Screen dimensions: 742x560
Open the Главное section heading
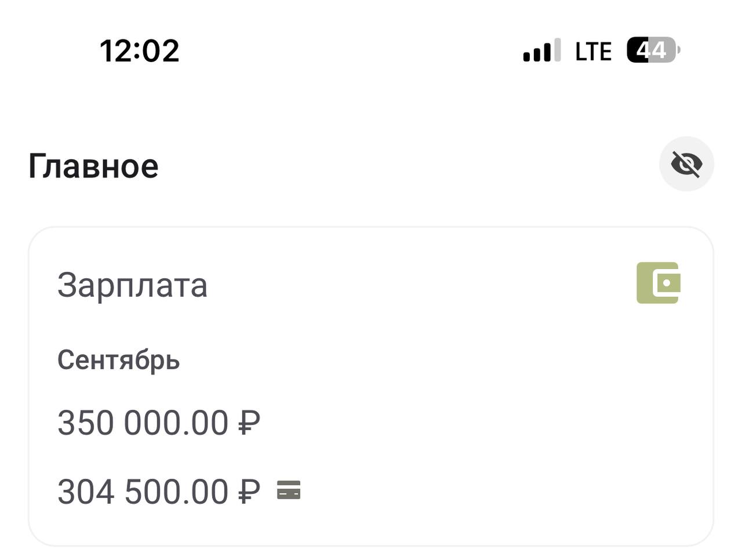tap(93, 166)
